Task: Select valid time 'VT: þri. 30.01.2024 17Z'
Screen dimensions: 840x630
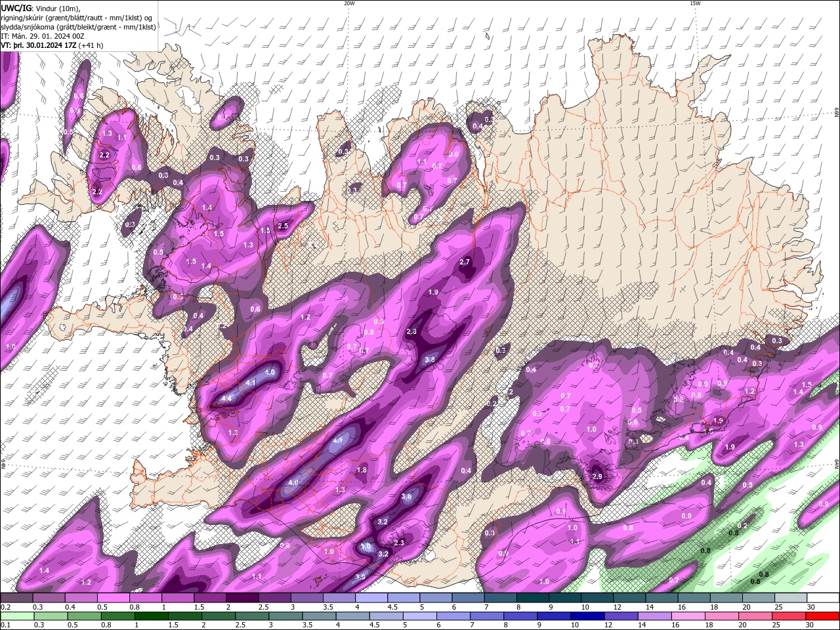Action: coord(39,45)
